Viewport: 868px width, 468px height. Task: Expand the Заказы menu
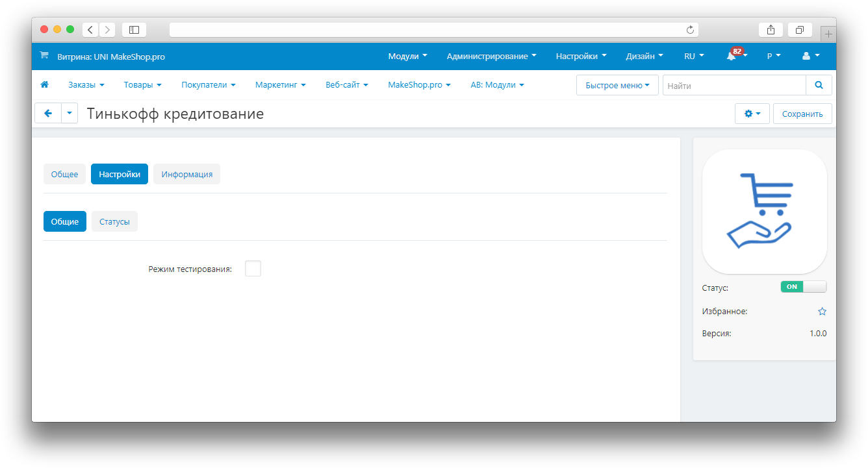(86, 85)
